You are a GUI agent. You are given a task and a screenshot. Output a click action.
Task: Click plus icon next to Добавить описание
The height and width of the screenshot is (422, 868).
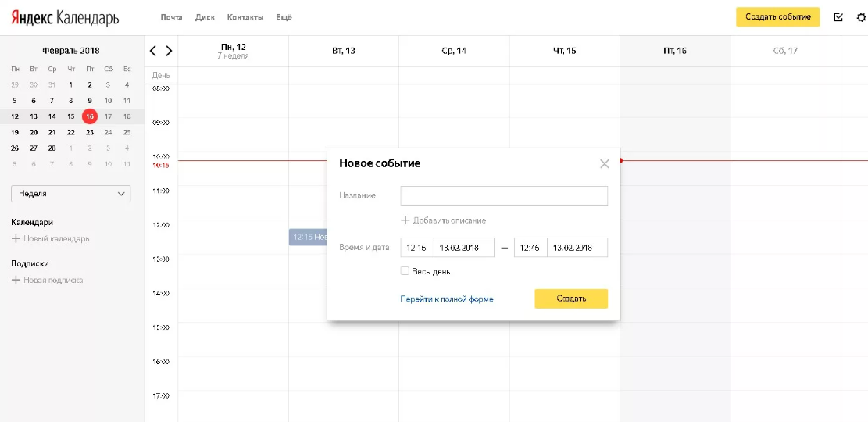[x=405, y=220]
